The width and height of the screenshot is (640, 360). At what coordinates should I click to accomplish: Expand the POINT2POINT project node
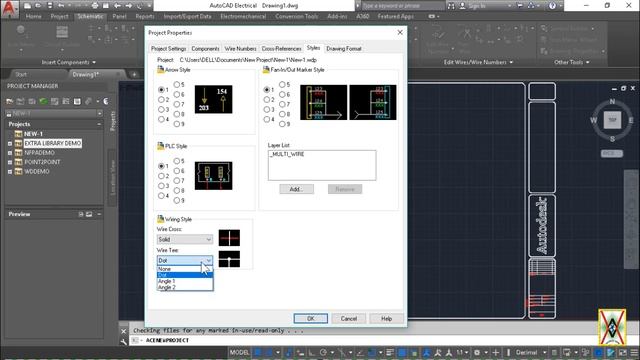pos(10,162)
